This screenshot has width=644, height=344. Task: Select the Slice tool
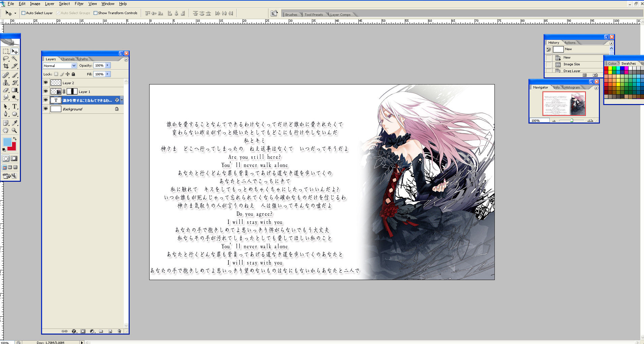[x=14, y=66]
